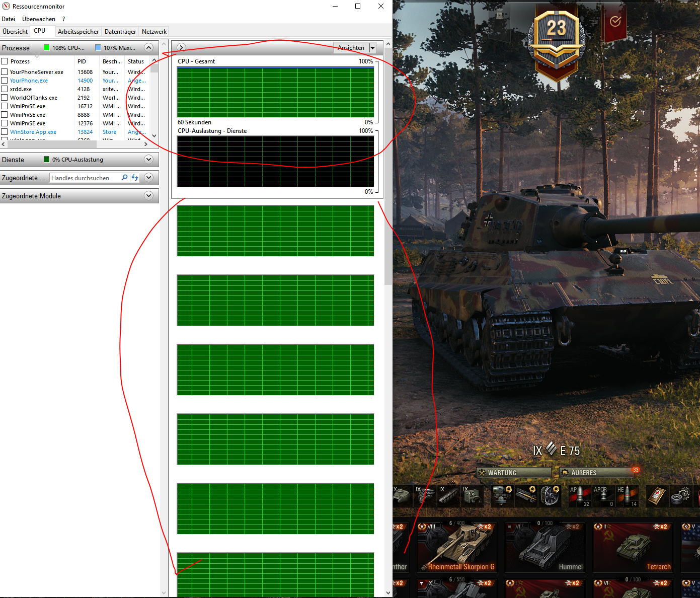Tick the checkbox for YourPhoneServer.exe
Image resolution: width=700 pixels, height=598 pixels.
click(x=5, y=72)
